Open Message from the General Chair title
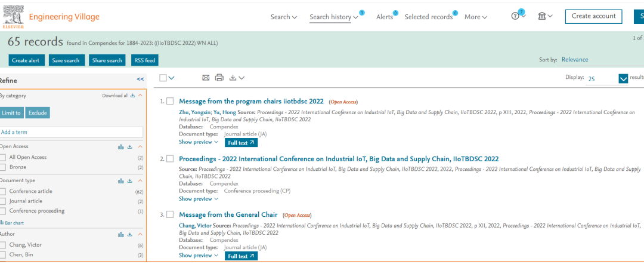 coord(228,214)
